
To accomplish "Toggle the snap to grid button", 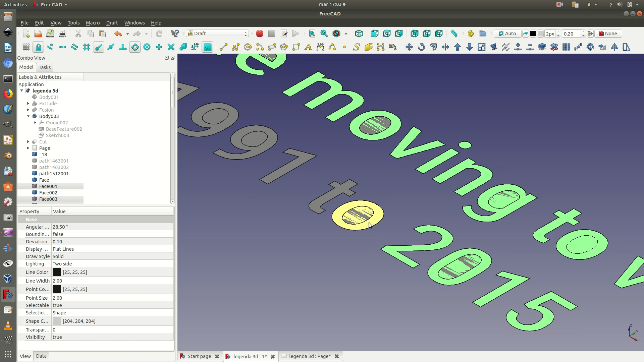I will coord(87,47).
